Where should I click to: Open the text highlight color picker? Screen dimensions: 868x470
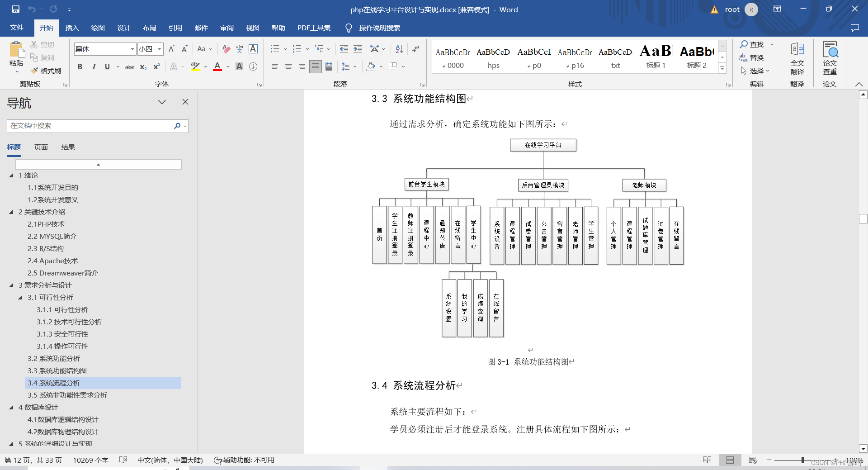(206, 67)
